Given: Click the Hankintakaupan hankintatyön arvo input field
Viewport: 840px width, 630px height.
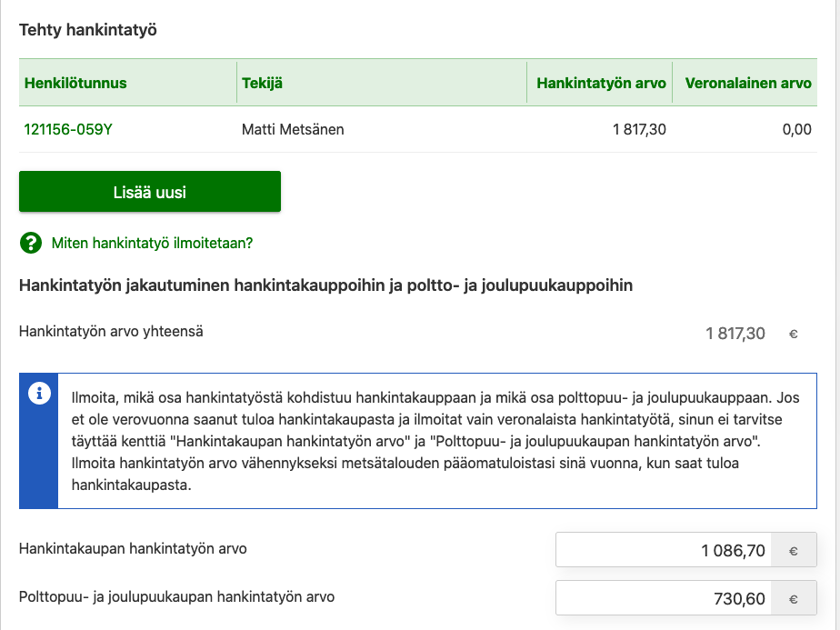Looking at the screenshot, I should 664,550.
